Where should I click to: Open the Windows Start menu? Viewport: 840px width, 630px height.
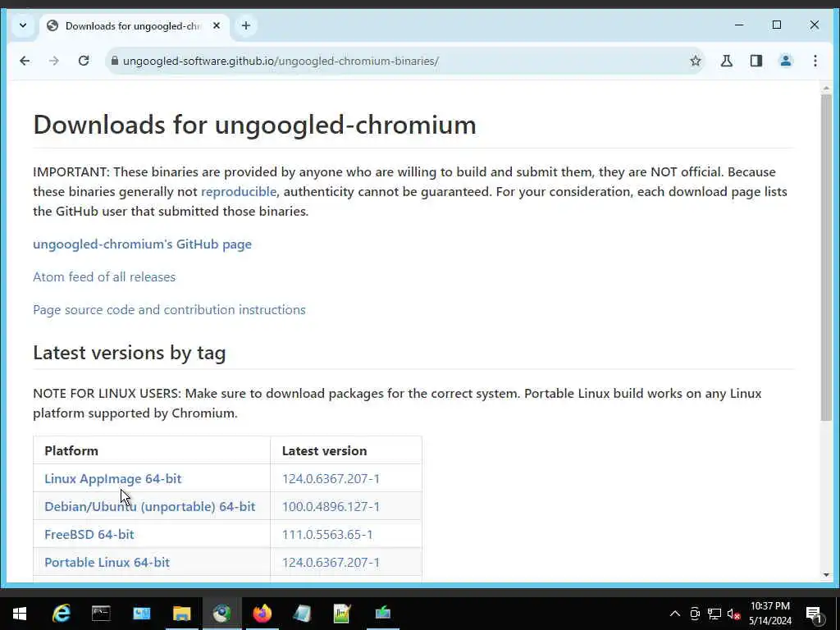(x=20, y=614)
